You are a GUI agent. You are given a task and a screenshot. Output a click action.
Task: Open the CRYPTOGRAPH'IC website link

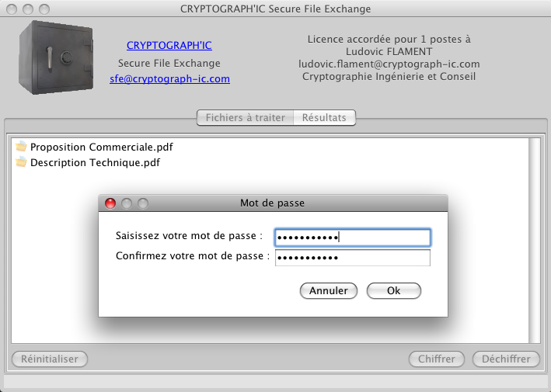point(169,45)
